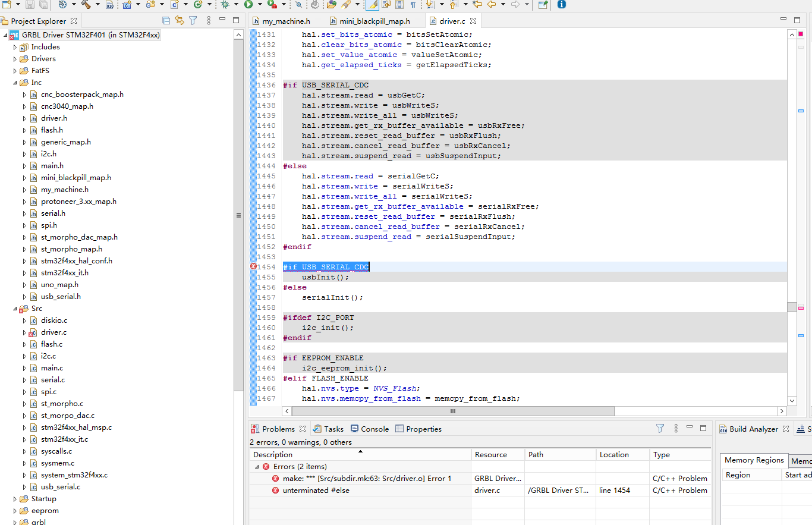Collapse the Inc folder
The width and height of the screenshot is (812, 525).
click(15, 83)
